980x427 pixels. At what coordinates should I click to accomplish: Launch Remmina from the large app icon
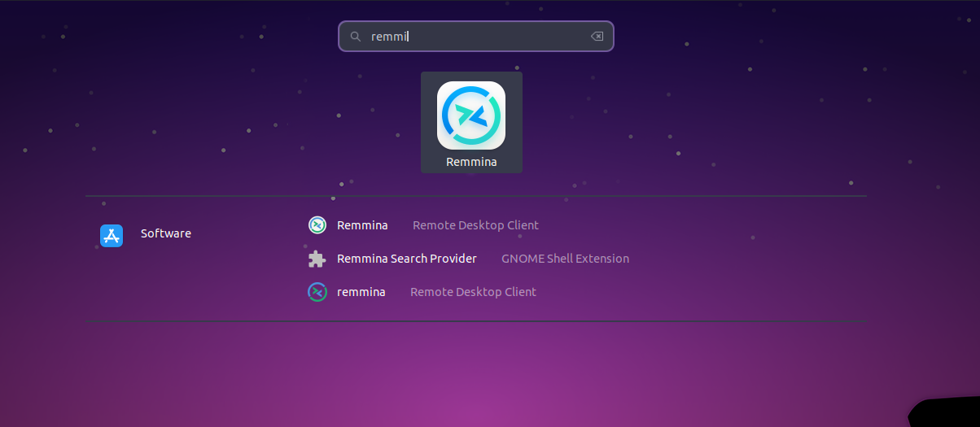click(x=471, y=115)
